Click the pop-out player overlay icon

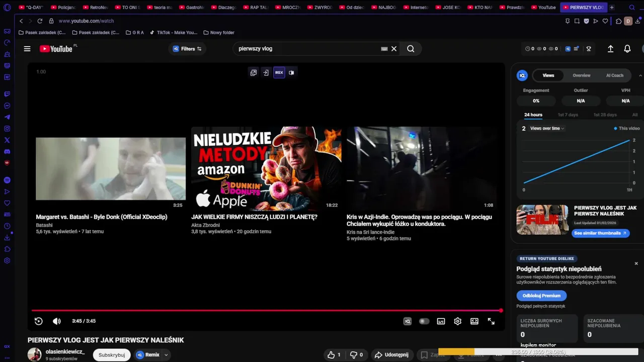pos(254,72)
